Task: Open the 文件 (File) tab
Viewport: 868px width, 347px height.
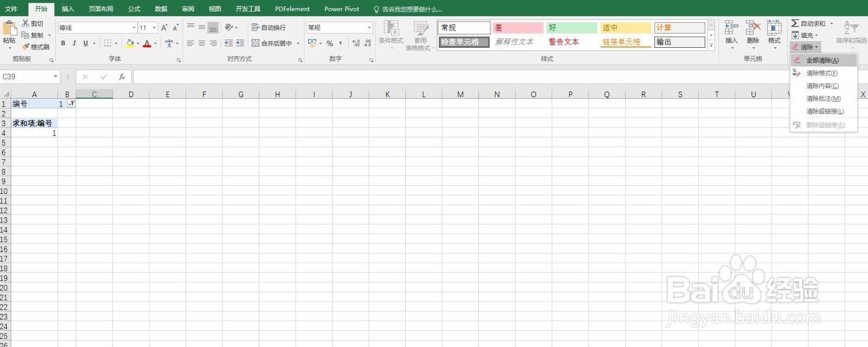Action: click(11, 9)
